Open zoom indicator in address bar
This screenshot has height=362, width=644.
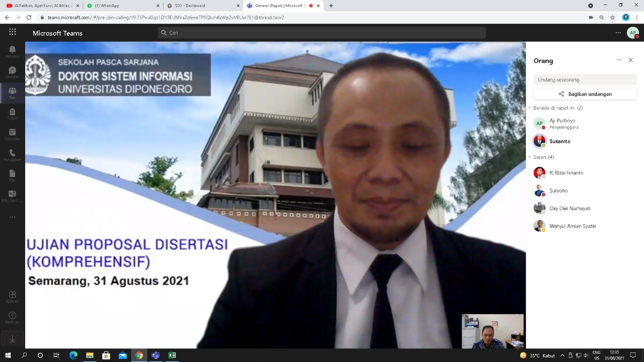(x=601, y=17)
